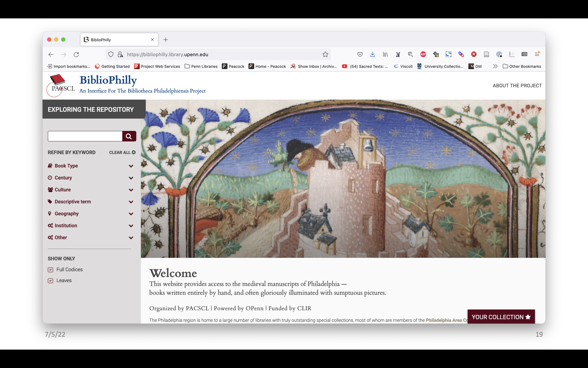Click the illuminated manuscript banner image
Viewport: 588px width, 368px height.
point(343,179)
